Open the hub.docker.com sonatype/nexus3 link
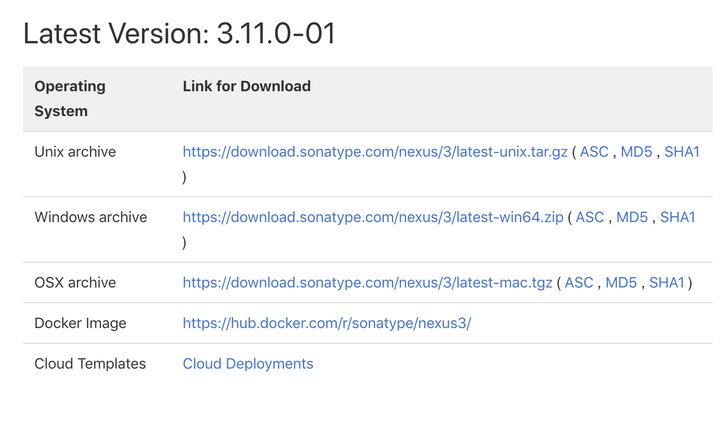Screen dimensions: 720x423 327,323
